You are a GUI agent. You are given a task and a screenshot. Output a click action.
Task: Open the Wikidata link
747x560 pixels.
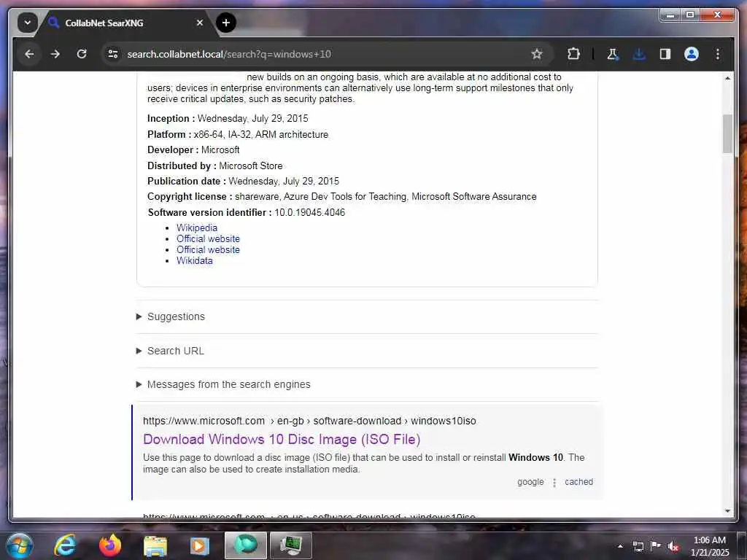(194, 260)
